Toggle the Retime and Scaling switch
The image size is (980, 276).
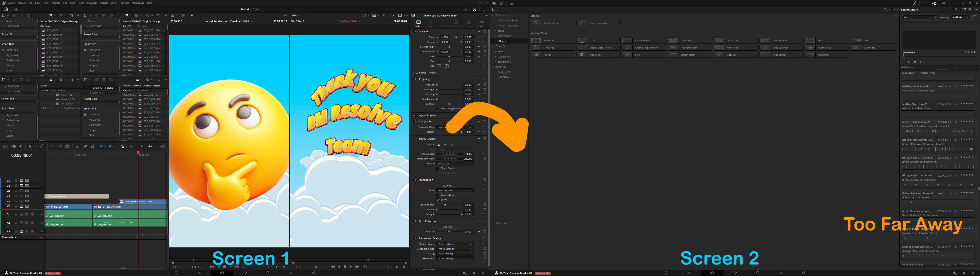click(415, 239)
